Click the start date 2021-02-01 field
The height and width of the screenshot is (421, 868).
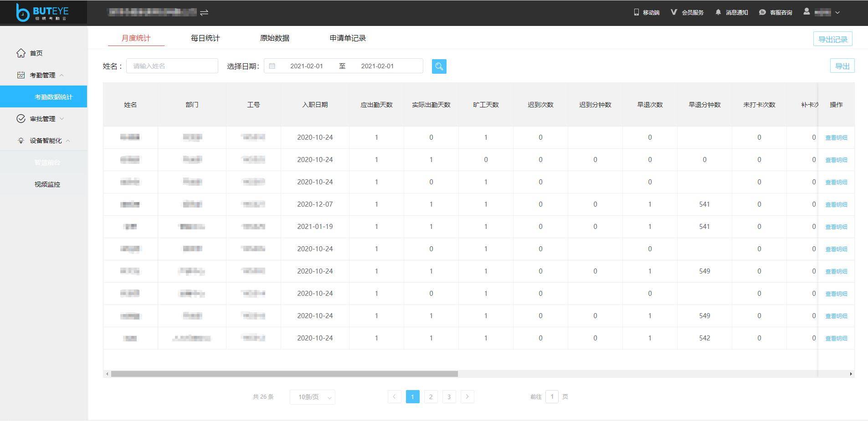[x=306, y=66]
